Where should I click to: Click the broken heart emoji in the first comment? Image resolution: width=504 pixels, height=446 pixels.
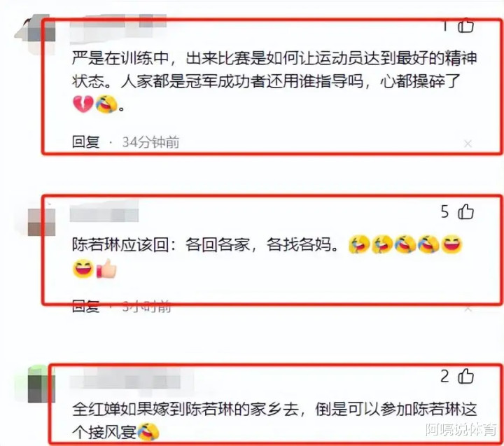click(x=83, y=104)
